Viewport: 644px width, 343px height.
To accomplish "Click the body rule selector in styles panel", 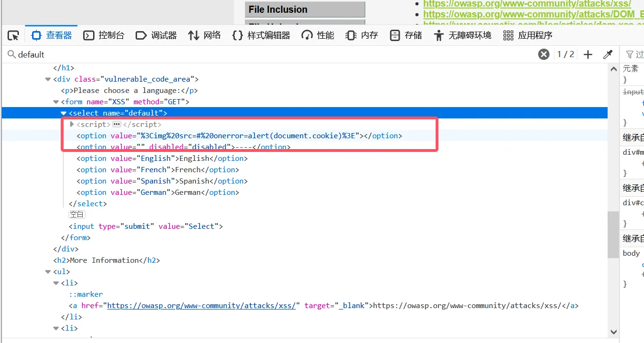I will tap(631, 253).
